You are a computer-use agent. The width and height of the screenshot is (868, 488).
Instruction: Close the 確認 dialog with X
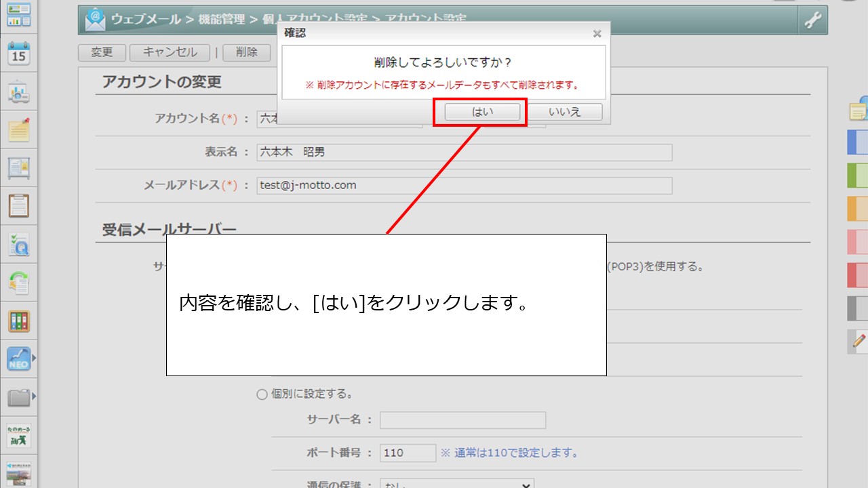(597, 33)
